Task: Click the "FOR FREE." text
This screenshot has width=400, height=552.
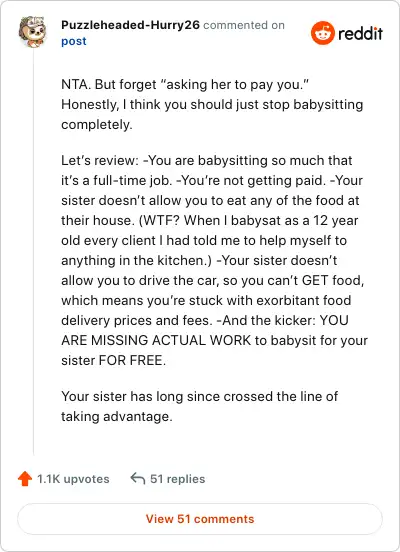Action: click(x=132, y=360)
